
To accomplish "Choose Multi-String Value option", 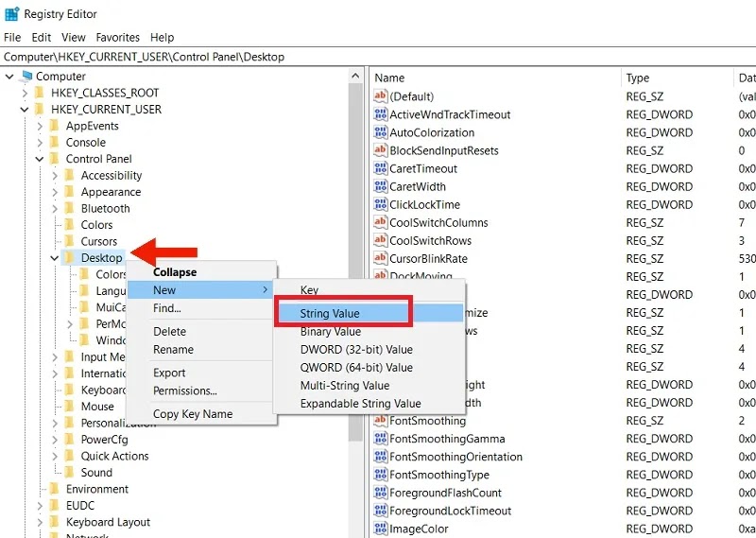I will coord(369,386).
